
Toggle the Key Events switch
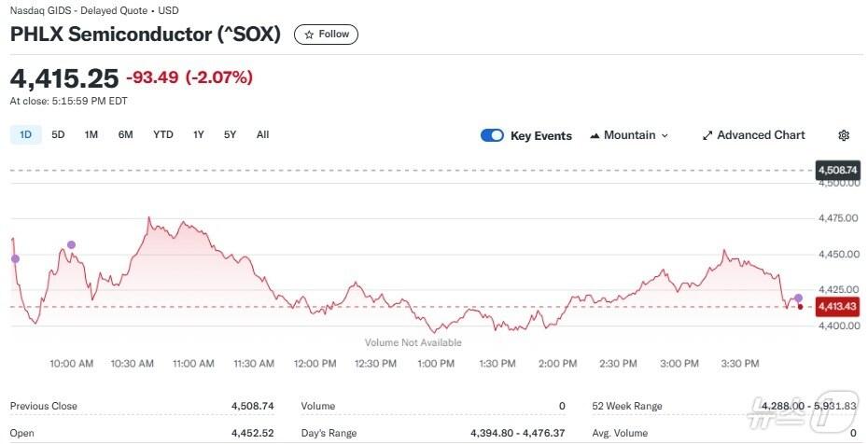pyautogui.click(x=492, y=135)
